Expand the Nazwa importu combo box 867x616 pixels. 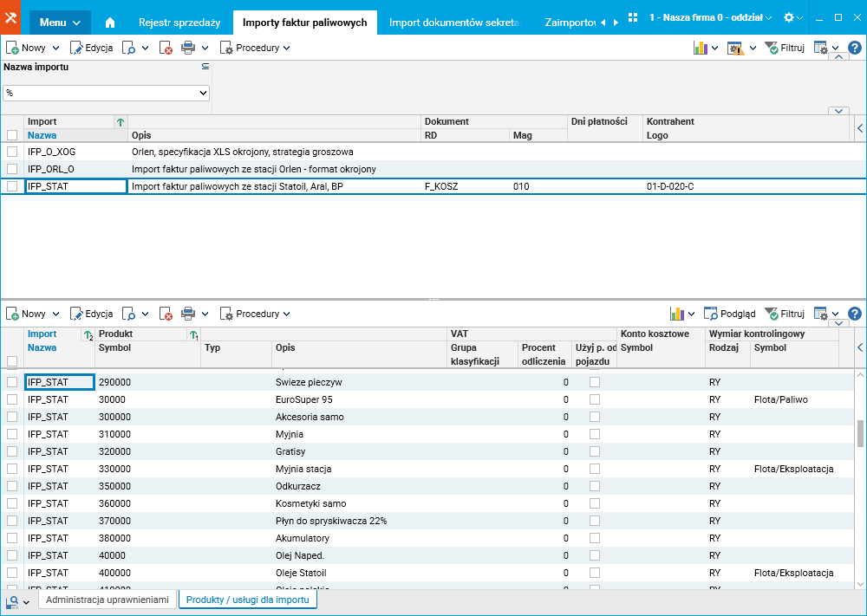click(x=204, y=93)
